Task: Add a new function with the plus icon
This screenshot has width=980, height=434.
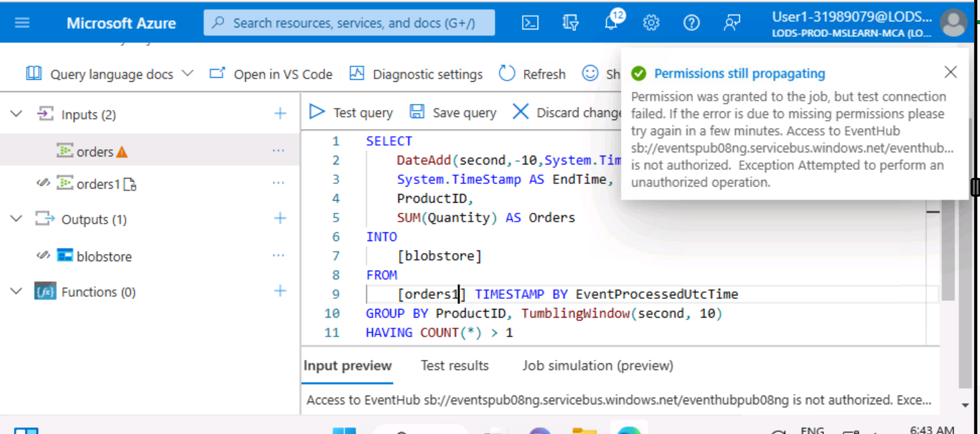Action: 280,291
